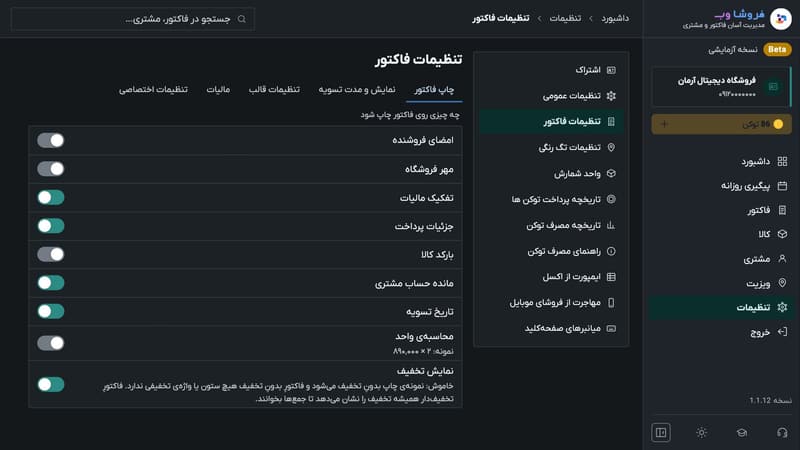
Task: Click the pin icon beside تنظیمات تگ رنگی
Action: click(611, 147)
